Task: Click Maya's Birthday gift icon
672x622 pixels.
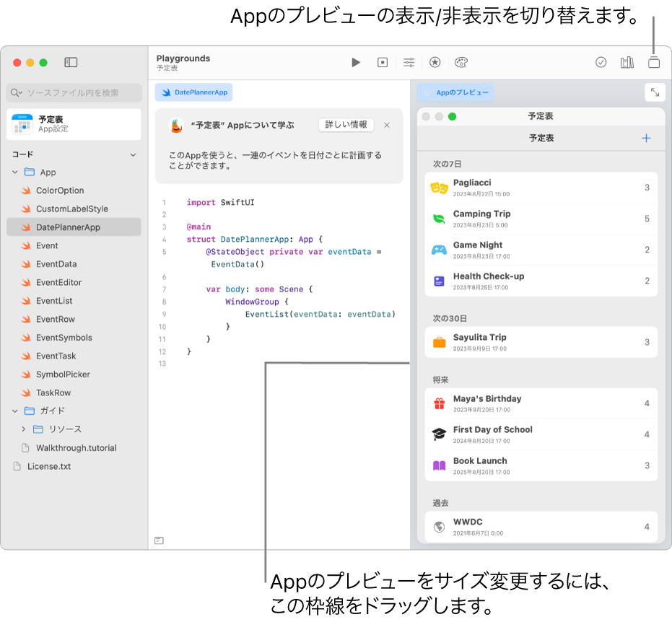Action: point(440,403)
